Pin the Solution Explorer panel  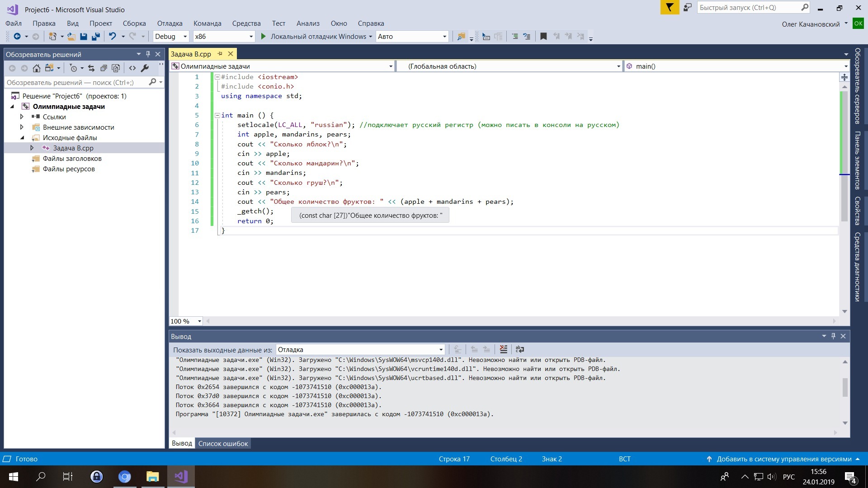pos(148,54)
